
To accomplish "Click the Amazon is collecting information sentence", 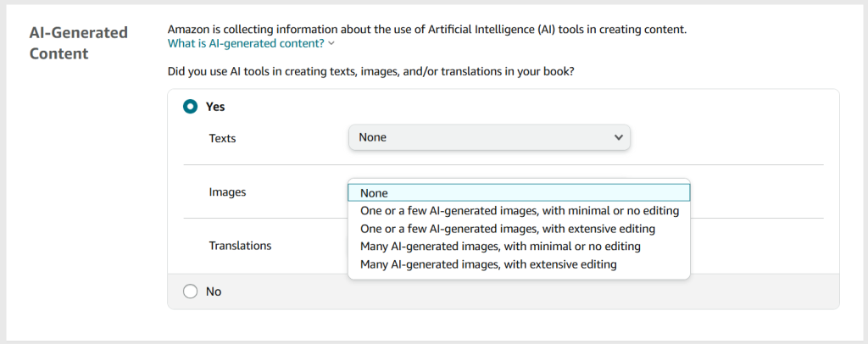I will 427,30.
